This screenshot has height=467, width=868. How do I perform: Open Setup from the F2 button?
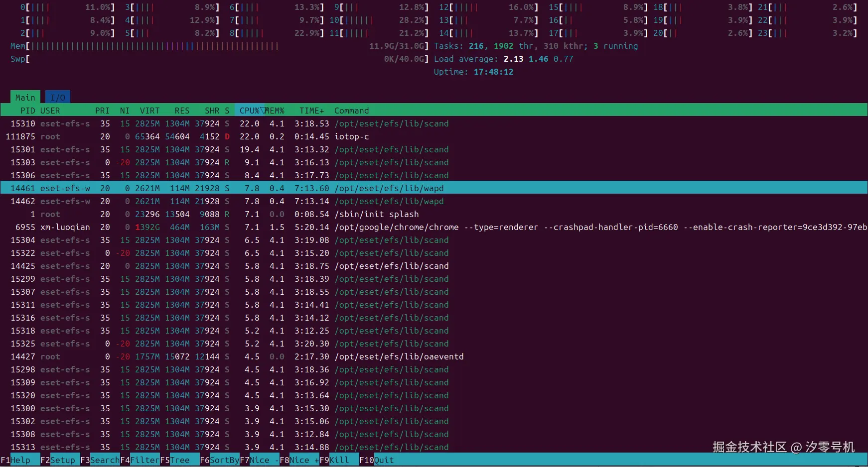[60, 460]
